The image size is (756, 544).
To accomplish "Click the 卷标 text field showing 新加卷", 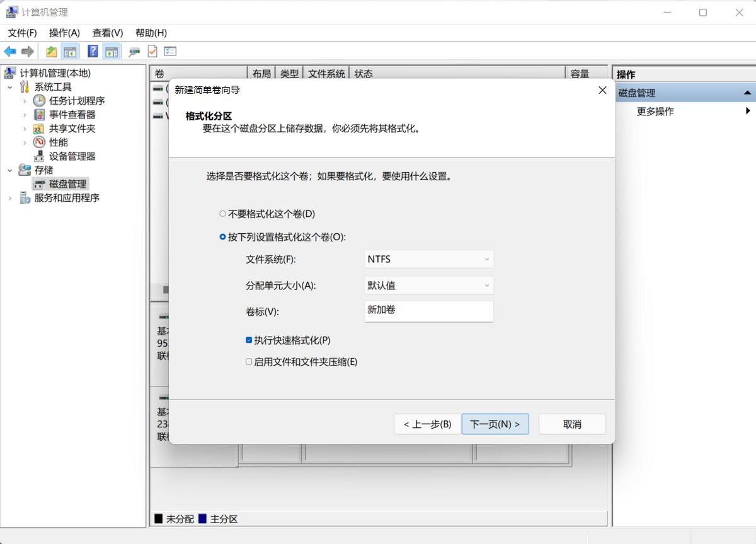I will tap(428, 311).
